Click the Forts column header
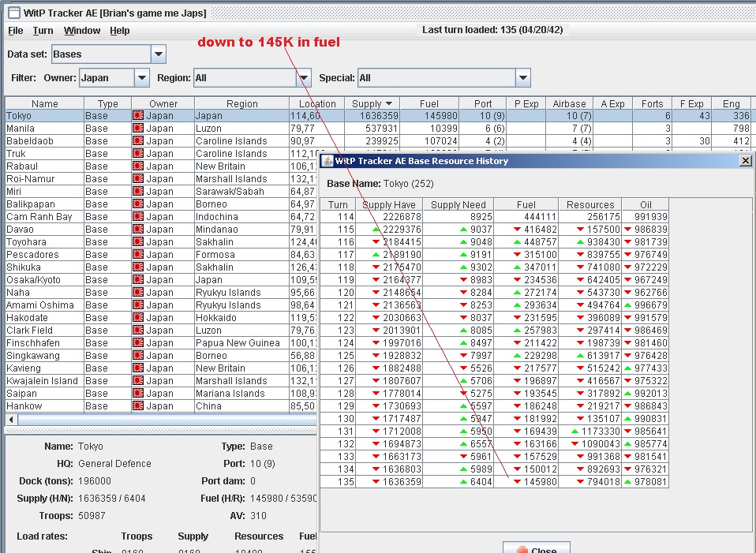 click(x=652, y=103)
